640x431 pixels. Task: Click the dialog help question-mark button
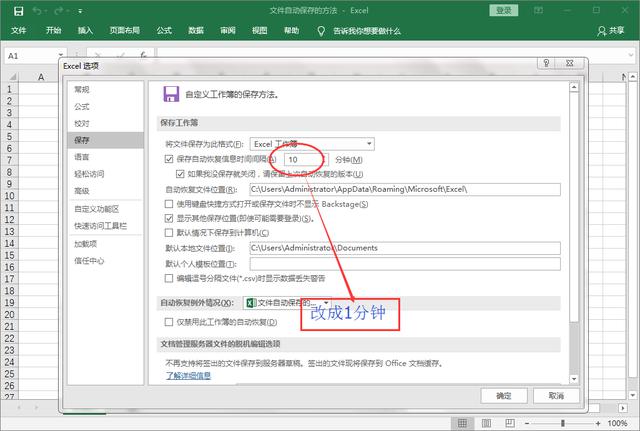pos(546,63)
